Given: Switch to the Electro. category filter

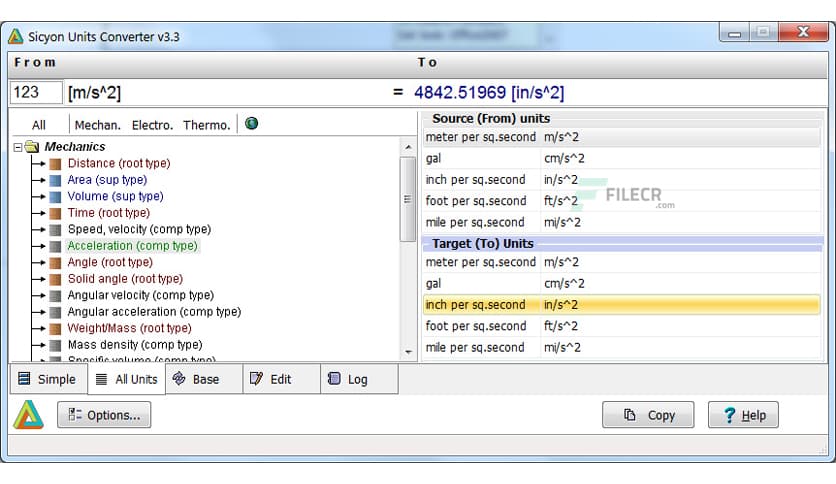Looking at the screenshot, I should (152, 125).
